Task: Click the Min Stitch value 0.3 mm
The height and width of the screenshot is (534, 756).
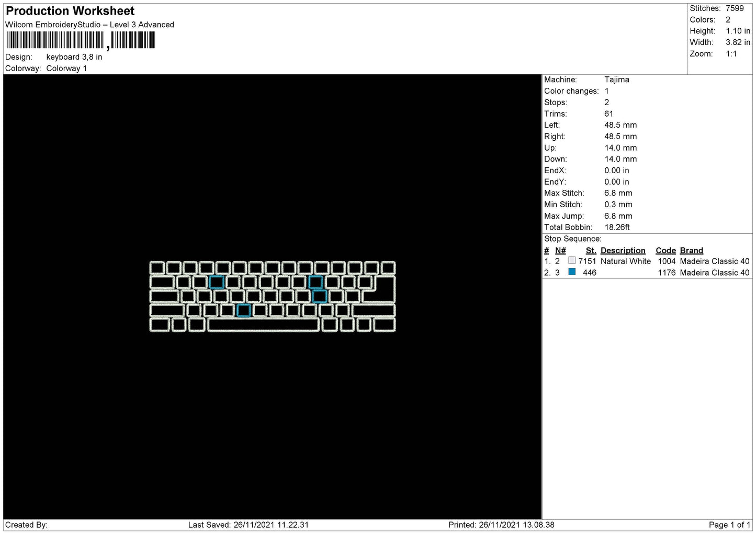Action: (x=618, y=204)
